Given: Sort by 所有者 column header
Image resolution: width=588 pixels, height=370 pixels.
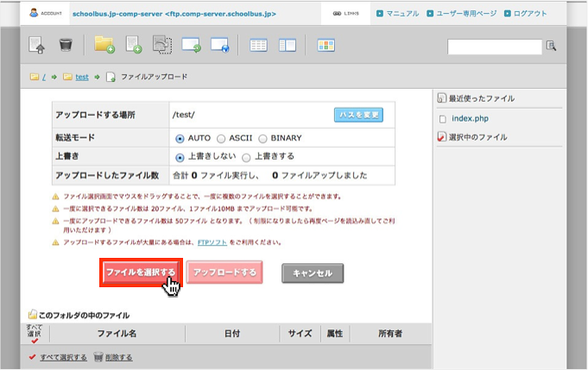Looking at the screenshot, I should point(390,333).
